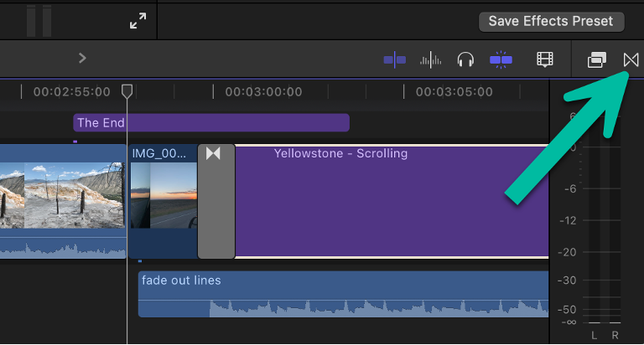Select the Yellowstone - Scrolling title clip
Screen dimensions: 644x345
pyautogui.click(x=392, y=202)
